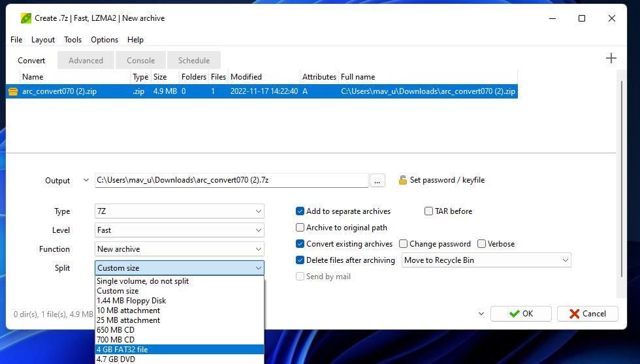The image size is (640, 364).
Task: Select the arc_convert070 (2).zip file name
Action: tap(59, 91)
